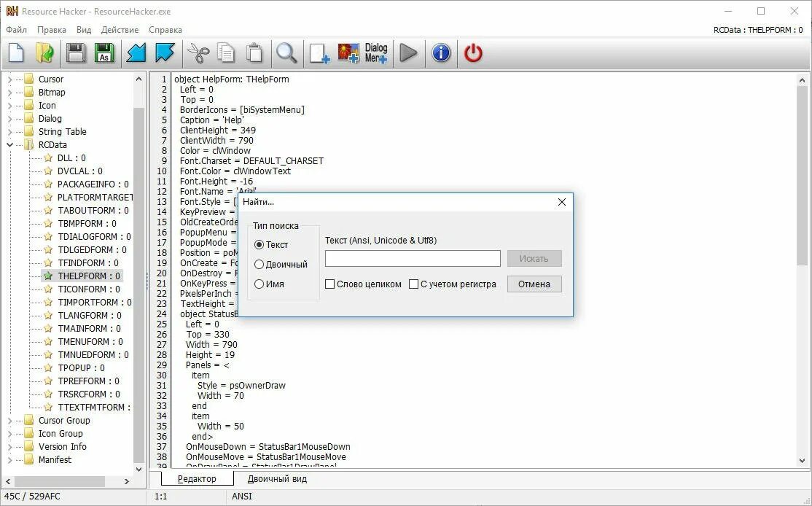This screenshot has height=506, width=812.
Task: Click the Отмена button in the find dialog
Action: (x=534, y=284)
